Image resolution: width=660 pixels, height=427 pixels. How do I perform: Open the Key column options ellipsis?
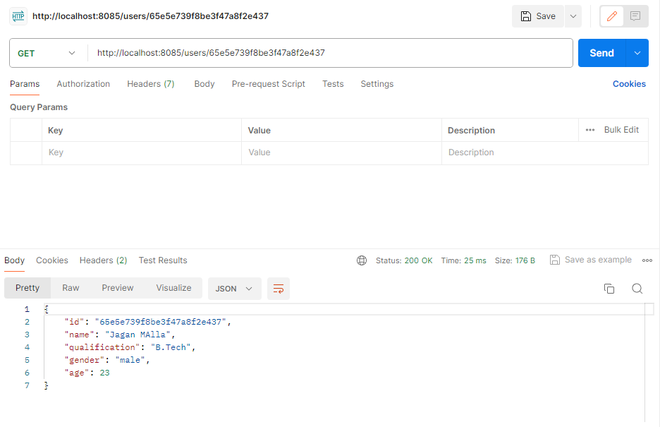click(590, 130)
